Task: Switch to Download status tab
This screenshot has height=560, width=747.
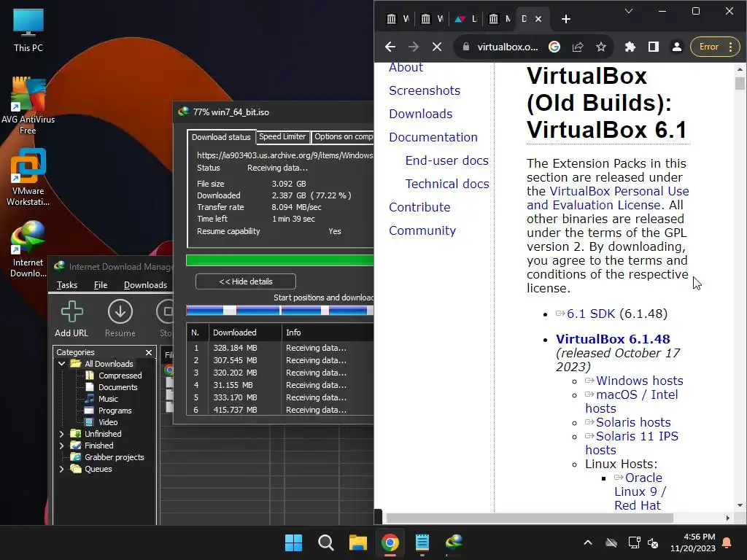Action: 221,137
